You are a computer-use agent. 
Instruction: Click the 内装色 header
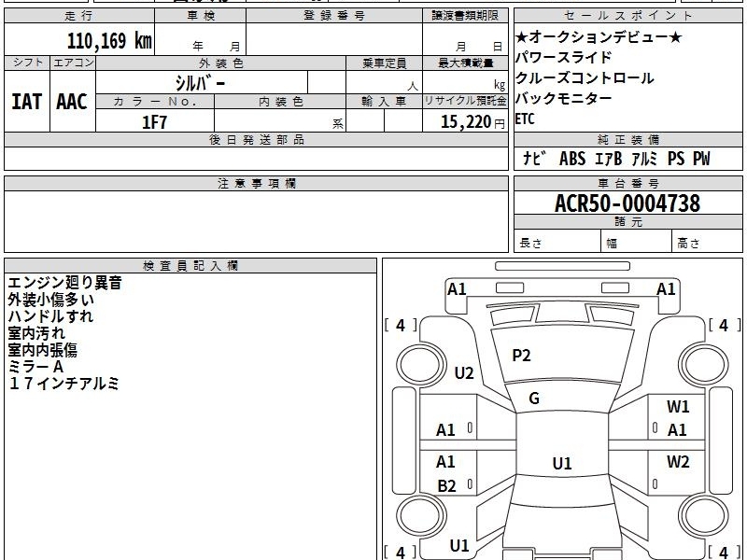pos(280,102)
